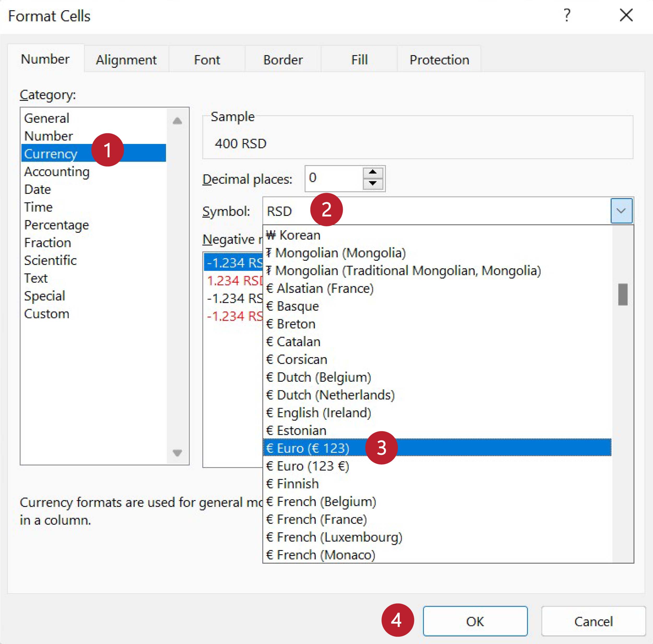Open the Border tab
Viewport: 653px width, 644px height.
(x=283, y=60)
